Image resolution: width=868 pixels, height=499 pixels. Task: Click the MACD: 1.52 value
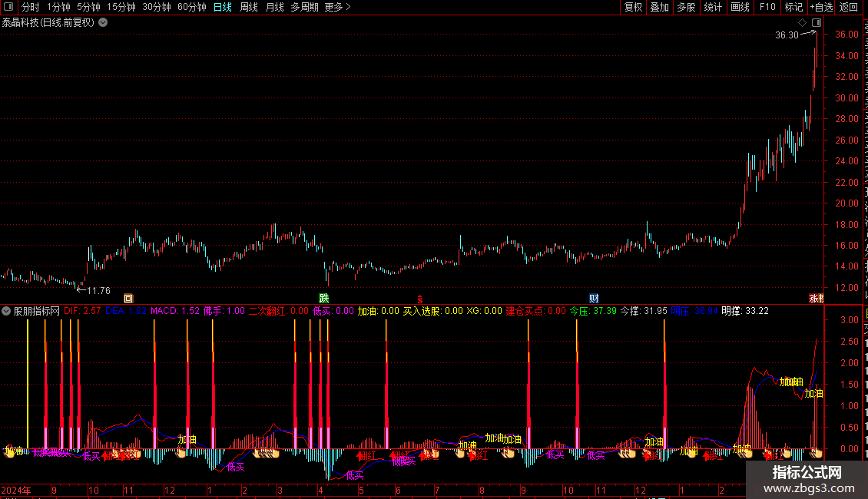click(x=175, y=311)
